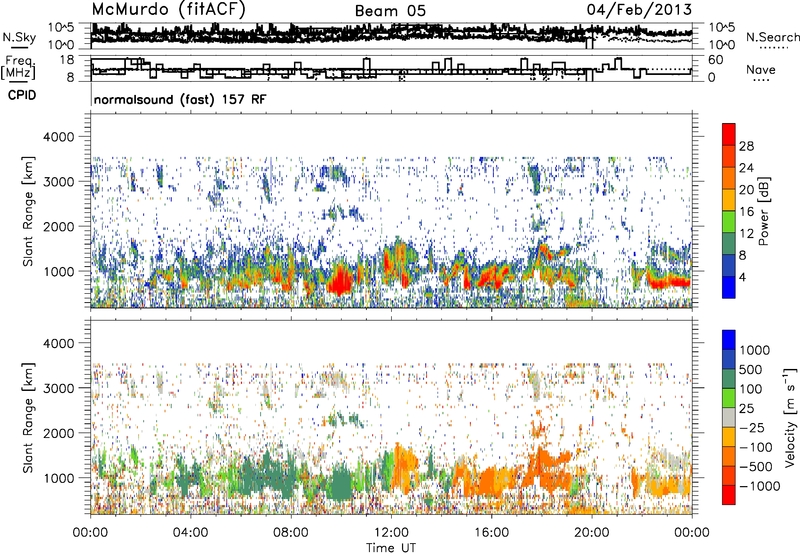Click the "16:00" time tick label
Viewport: 800px width, 554px height.
point(491,533)
